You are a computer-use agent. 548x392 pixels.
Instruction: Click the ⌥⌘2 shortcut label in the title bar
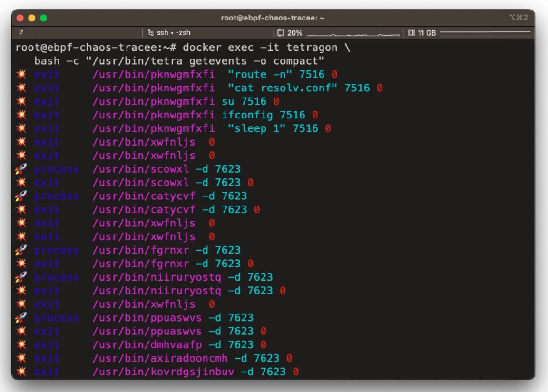click(x=519, y=17)
